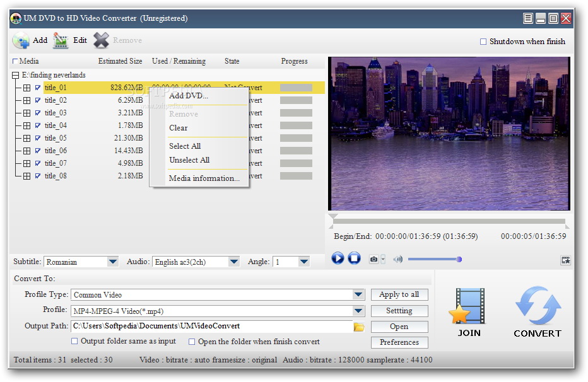Open the Subtitle Romanian dropdown

[112, 262]
